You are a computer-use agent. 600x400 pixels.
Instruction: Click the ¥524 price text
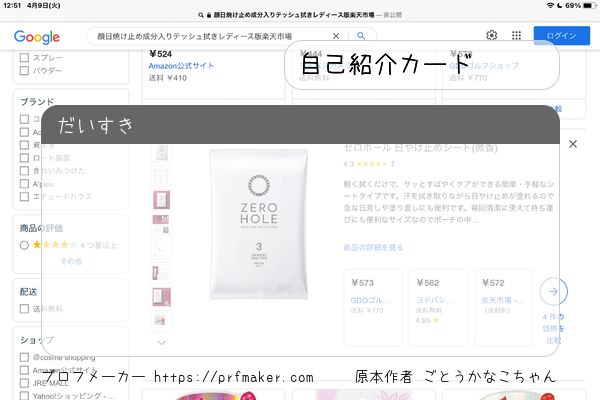coord(160,54)
